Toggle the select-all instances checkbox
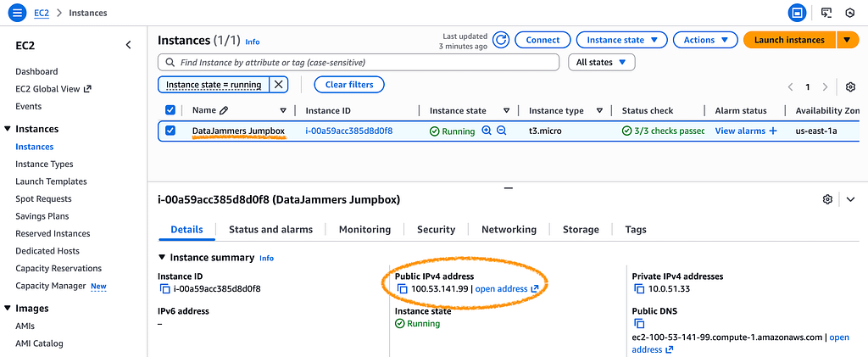 pyautogui.click(x=170, y=110)
